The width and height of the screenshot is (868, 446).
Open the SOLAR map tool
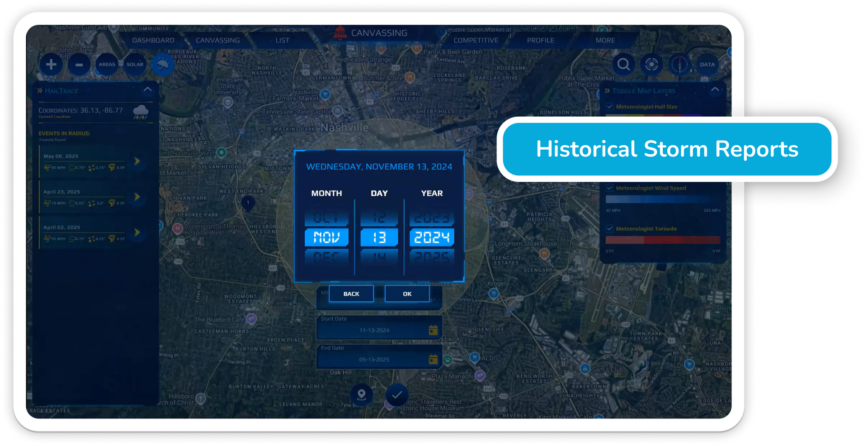(135, 64)
